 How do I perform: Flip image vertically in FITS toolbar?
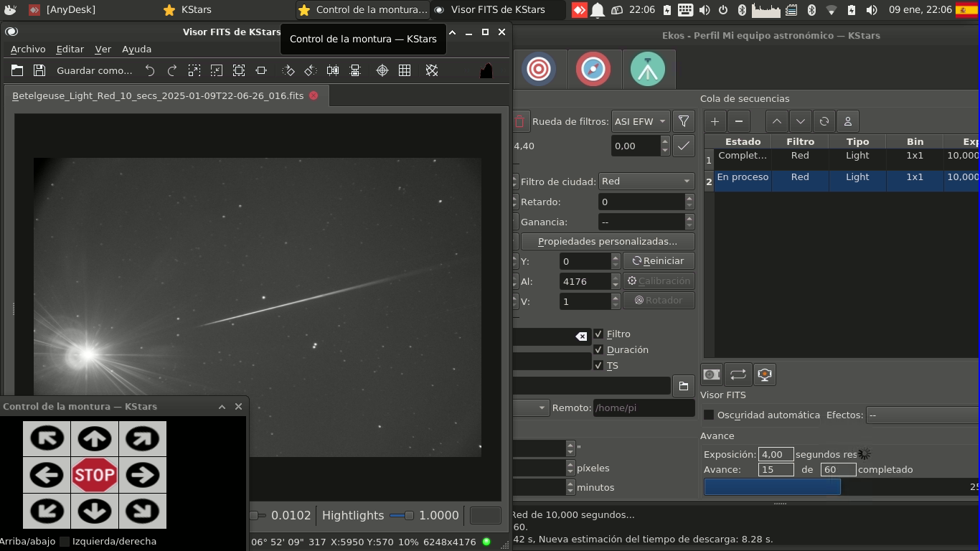355,70
